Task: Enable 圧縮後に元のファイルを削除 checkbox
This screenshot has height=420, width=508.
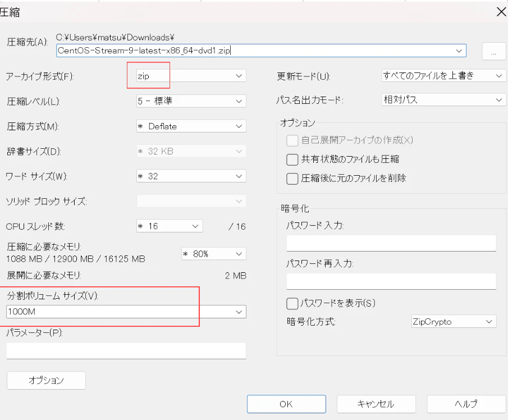Action: (x=292, y=178)
